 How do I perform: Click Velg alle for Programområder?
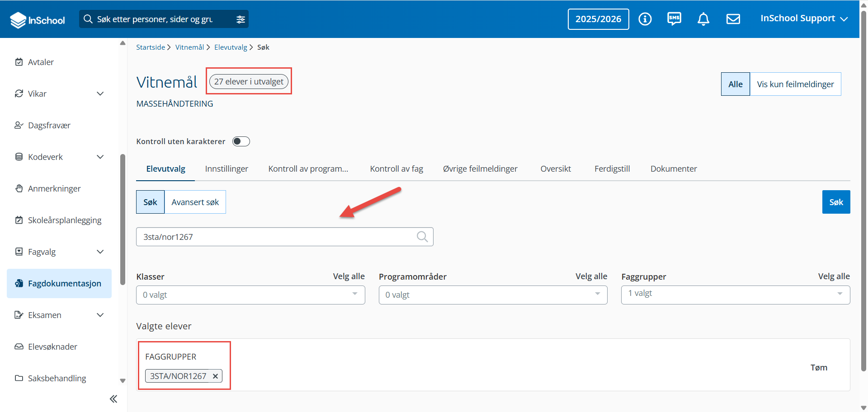(x=591, y=276)
